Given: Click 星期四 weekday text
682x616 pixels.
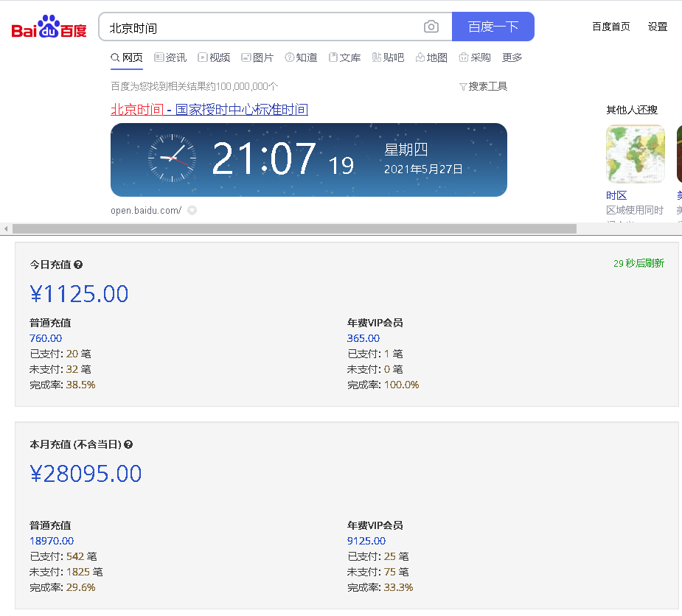Looking at the screenshot, I should [406, 150].
